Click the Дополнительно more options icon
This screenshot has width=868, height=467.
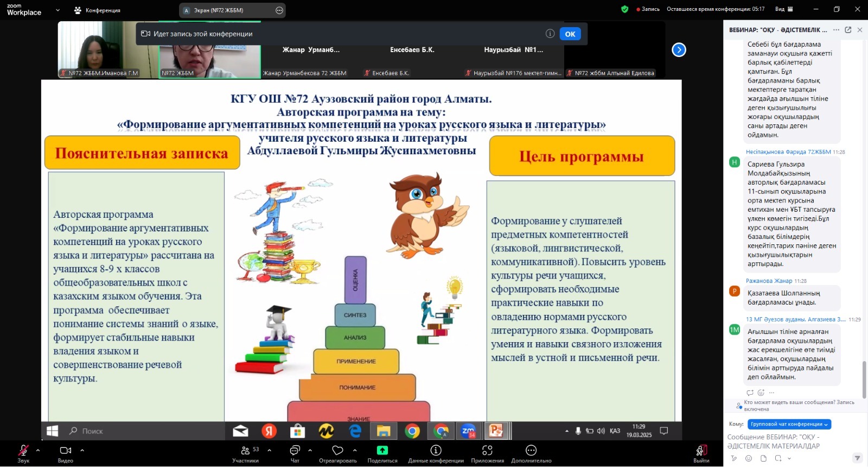point(531,450)
